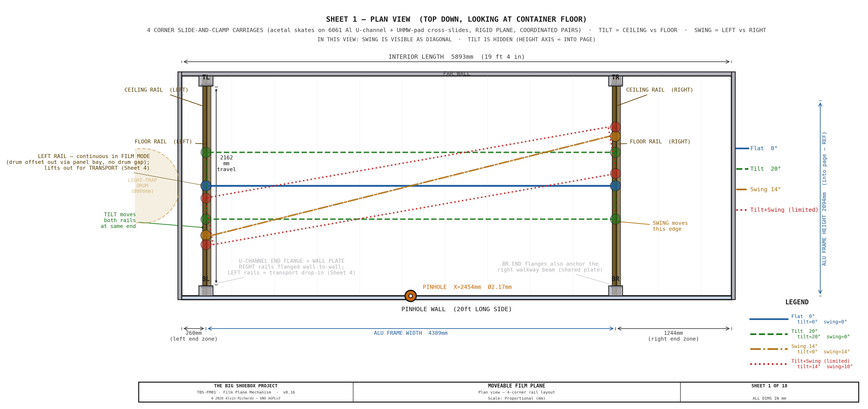Image resolution: width=868 pixels, height=409 pixels.
Task: Click the "LEFT RAIL — continuous in FILM MODE" note
Action: click(78, 162)
